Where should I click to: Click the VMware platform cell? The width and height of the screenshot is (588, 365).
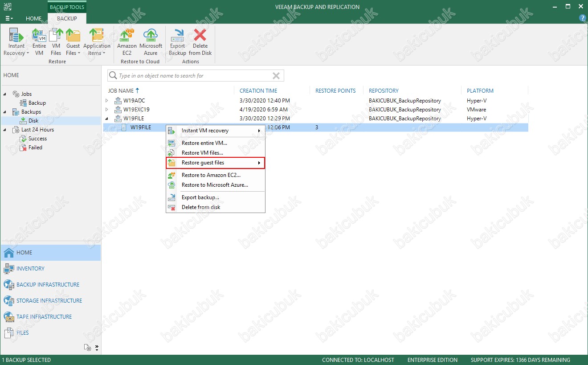click(476, 110)
